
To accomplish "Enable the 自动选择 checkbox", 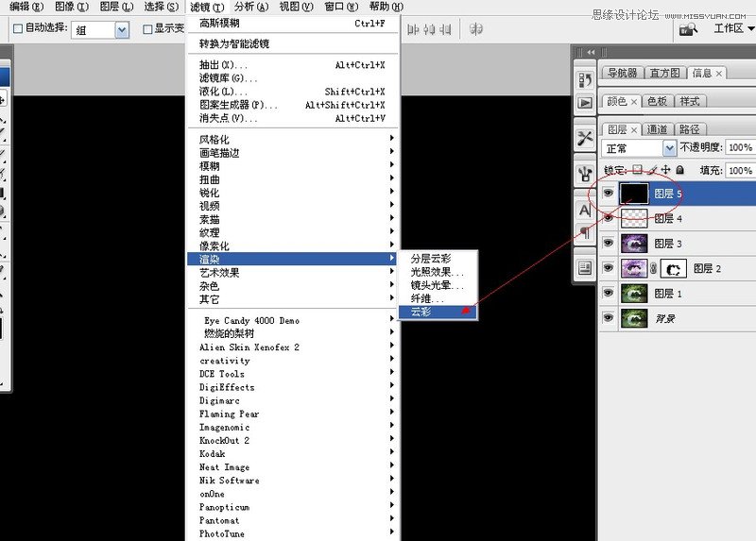I will click(x=18, y=28).
